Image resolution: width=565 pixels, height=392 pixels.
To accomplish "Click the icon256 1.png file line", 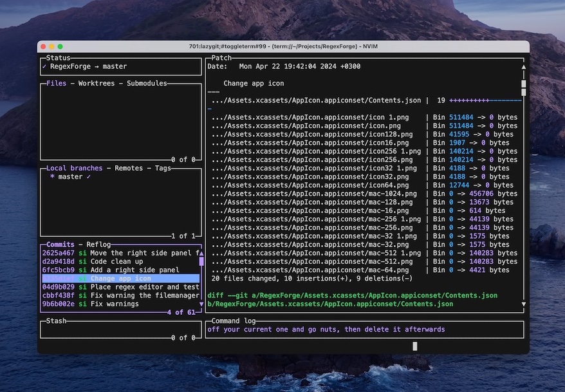I will point(365,151).
